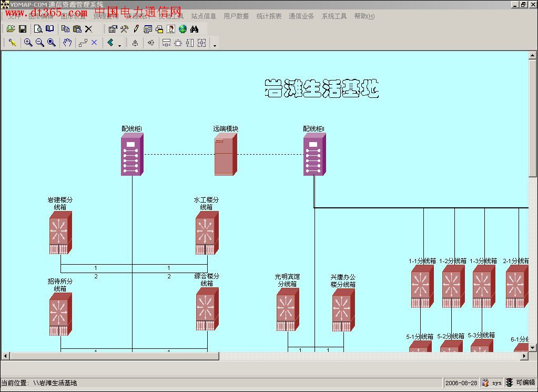Screen dimensions: 538x392
Task: Click the binoculars search icon
Action: pos(195,29)
